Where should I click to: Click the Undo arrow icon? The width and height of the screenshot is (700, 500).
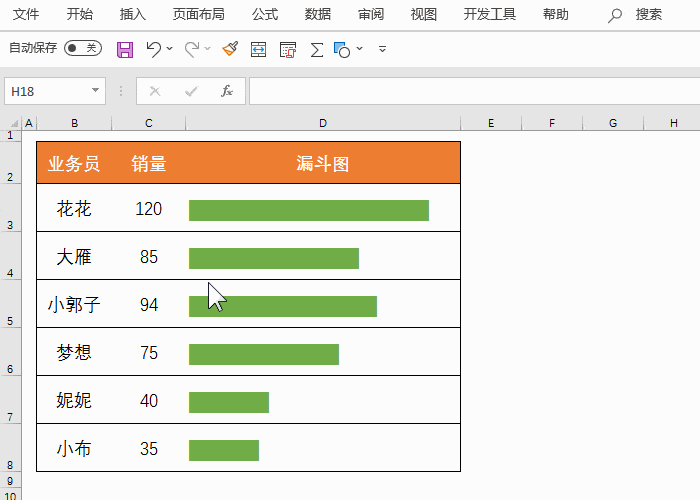coord(154,49)
